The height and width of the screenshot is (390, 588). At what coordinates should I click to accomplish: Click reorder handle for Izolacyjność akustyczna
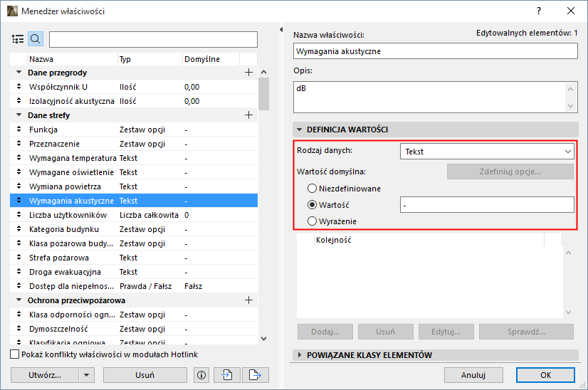pos(19,101)
